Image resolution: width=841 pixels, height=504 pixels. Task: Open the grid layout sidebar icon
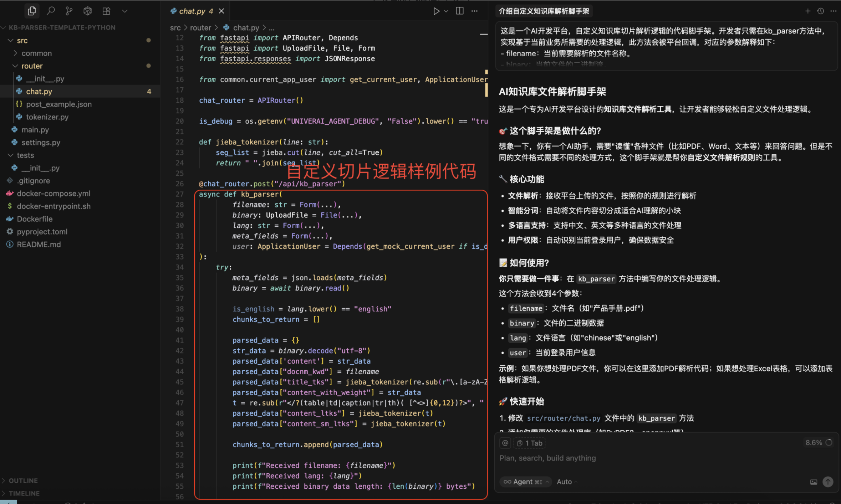coord(106,11)
